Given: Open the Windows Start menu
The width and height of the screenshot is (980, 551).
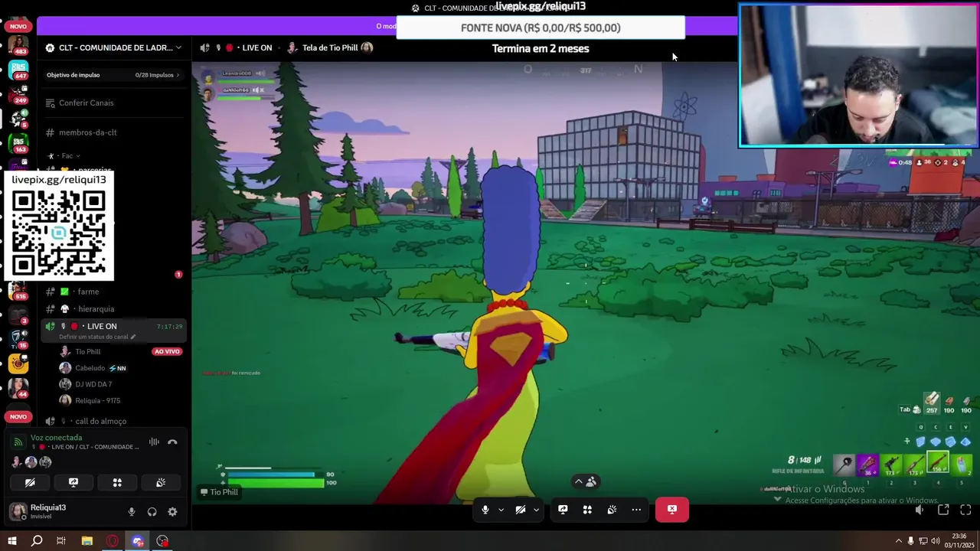Looking at the screenshot, I should click(12, 541).
